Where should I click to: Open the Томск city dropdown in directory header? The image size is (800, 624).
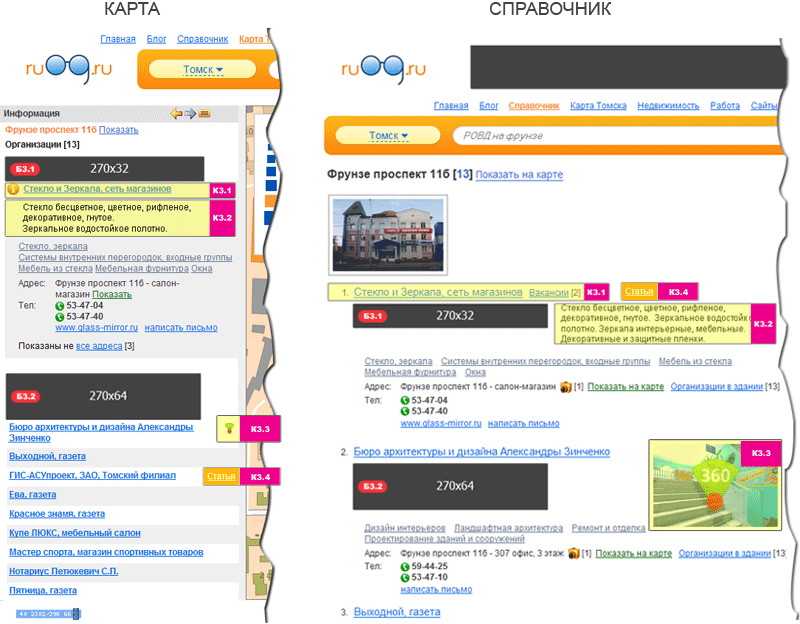(389, 136)
